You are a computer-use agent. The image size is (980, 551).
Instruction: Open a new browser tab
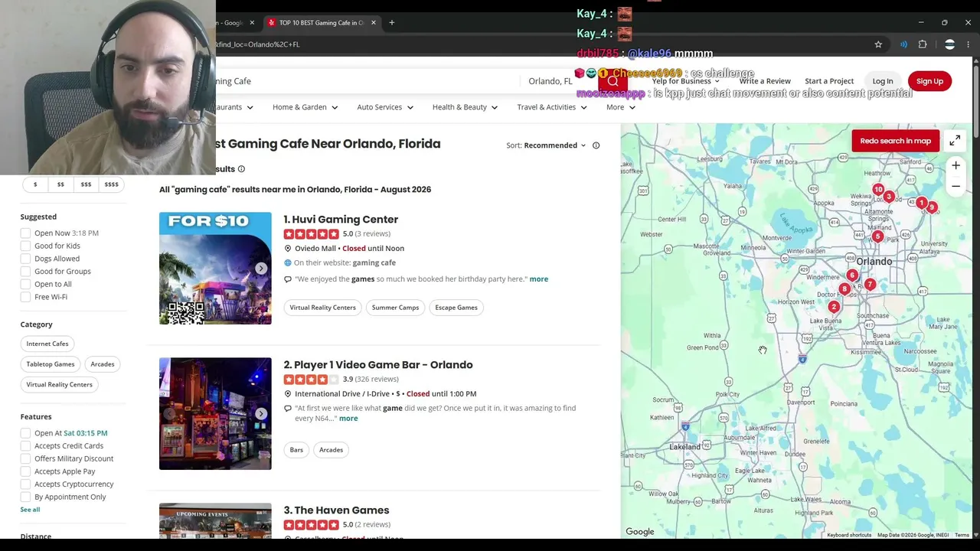tap(391, 23)
